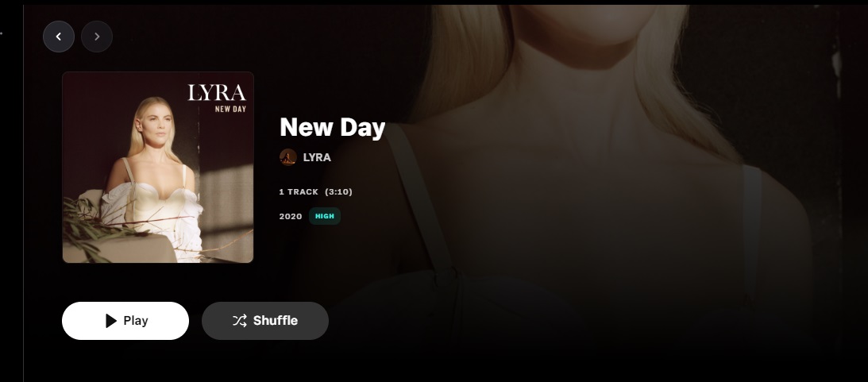Click the triangle play icon
This screenshot has width=868, height=382.
pyautogui.click(x=110, y=321)
